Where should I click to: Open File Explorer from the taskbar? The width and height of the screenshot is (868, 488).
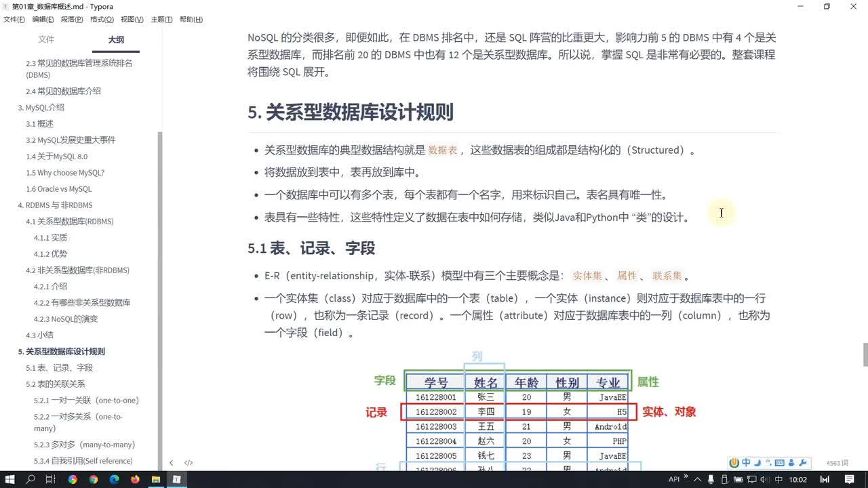pyautogui.click(x=155, y=479)
